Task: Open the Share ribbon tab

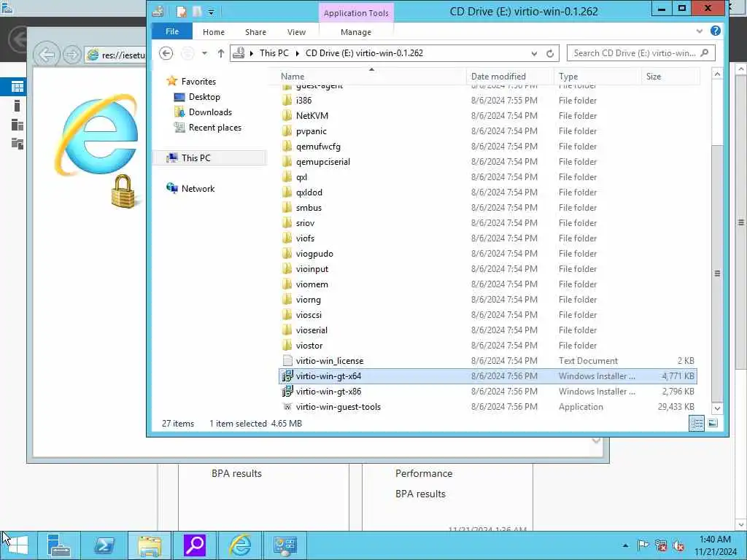Action: pos(255,32)
